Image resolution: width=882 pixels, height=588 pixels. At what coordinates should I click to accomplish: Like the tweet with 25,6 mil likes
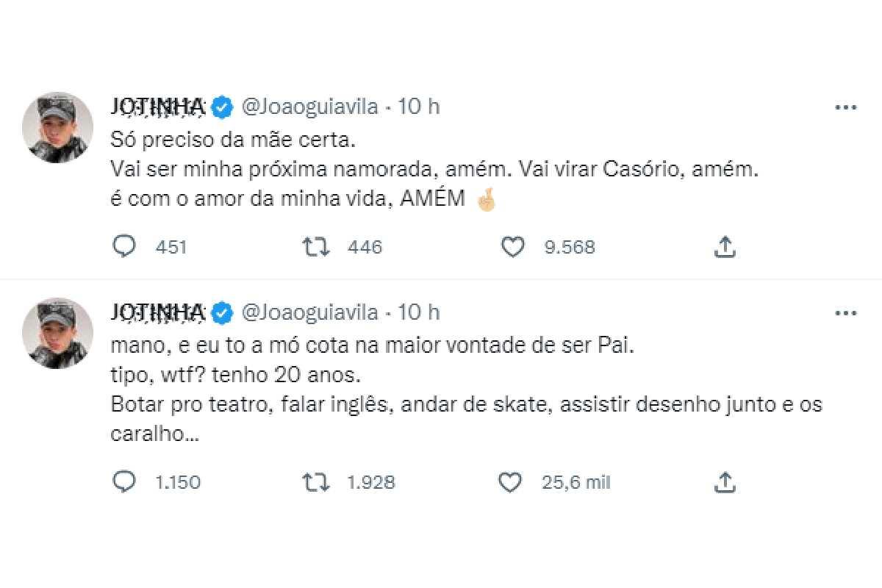coord(509,482)
